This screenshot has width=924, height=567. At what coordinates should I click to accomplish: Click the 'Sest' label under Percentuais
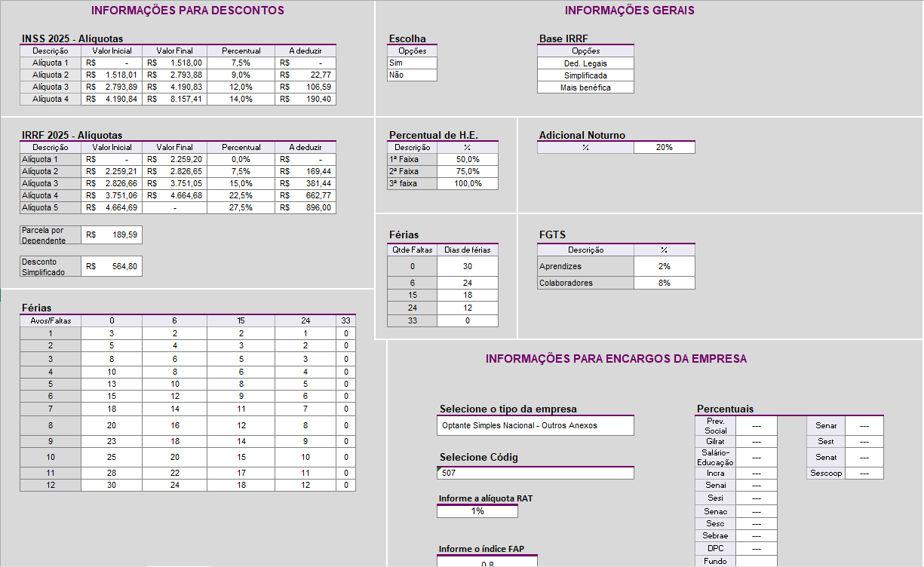tap(826, 441)
